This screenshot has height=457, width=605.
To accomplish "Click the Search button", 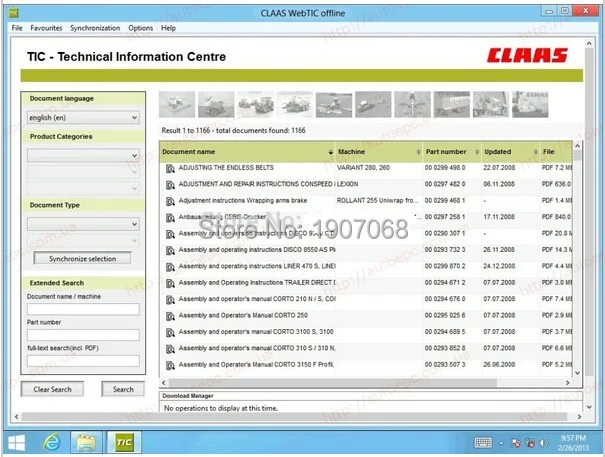I will (x=123, y=389).
